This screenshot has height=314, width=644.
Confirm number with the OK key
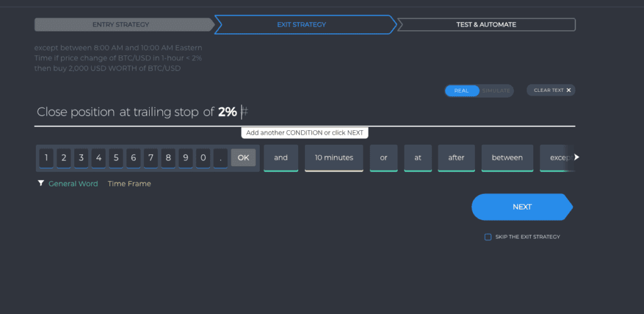pos(243,157)
